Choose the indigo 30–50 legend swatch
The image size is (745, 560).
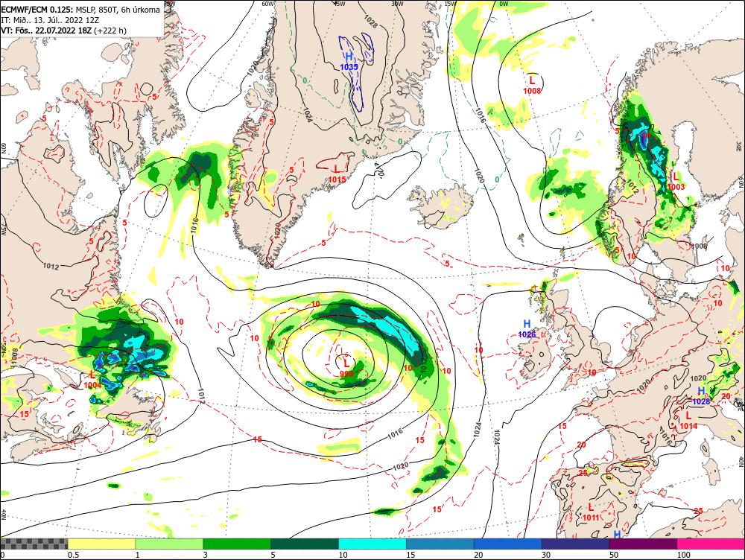coord(575,544)
